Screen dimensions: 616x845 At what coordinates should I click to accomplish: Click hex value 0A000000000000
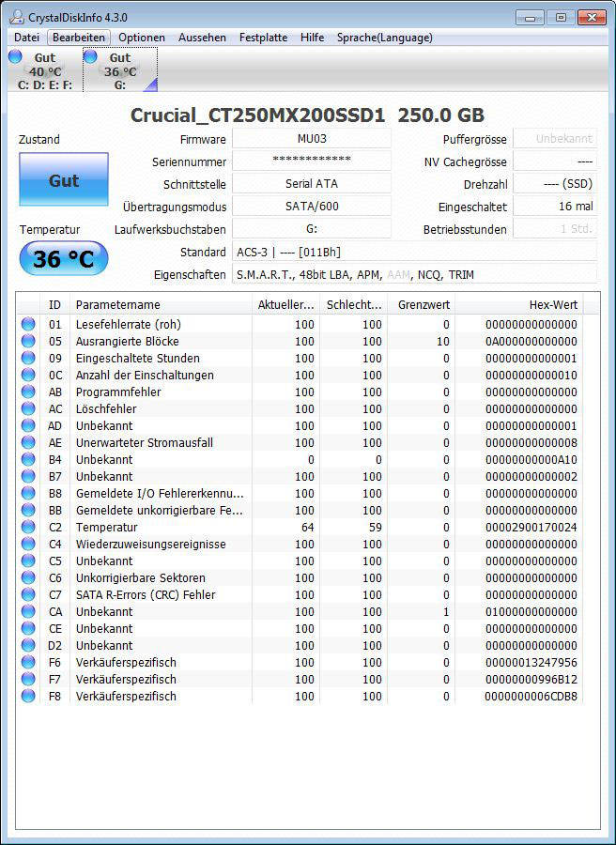tap(531, 341)
